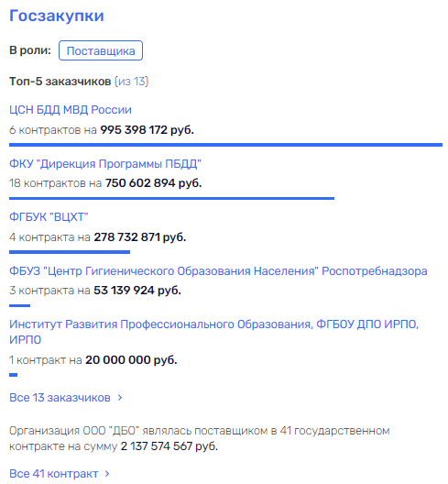Open ФБУЗ Центр Гигиенического Образования link

tap(218, 271)
